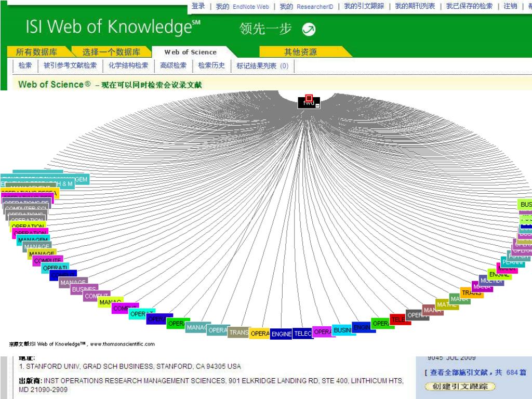
Task: Collapse the fwd node with its minus icon
Action: tap(317, 106)
